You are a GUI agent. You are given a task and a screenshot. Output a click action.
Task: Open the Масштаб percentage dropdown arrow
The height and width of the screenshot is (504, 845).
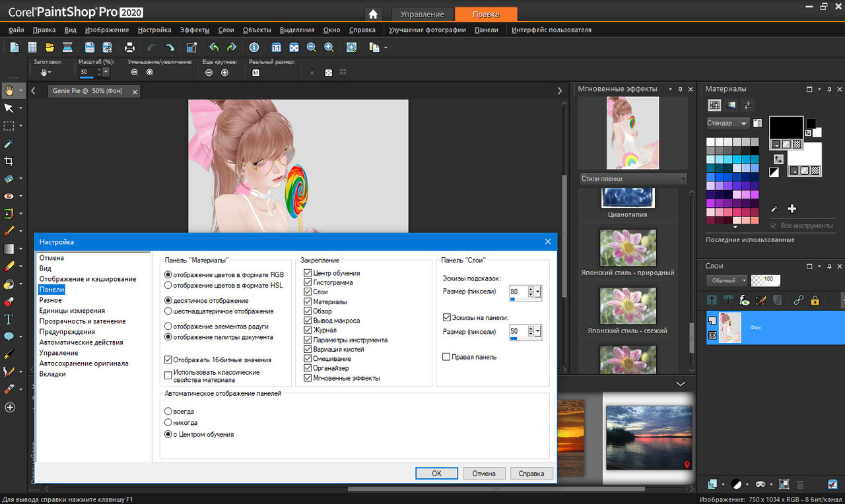click(x=106, y=72)
